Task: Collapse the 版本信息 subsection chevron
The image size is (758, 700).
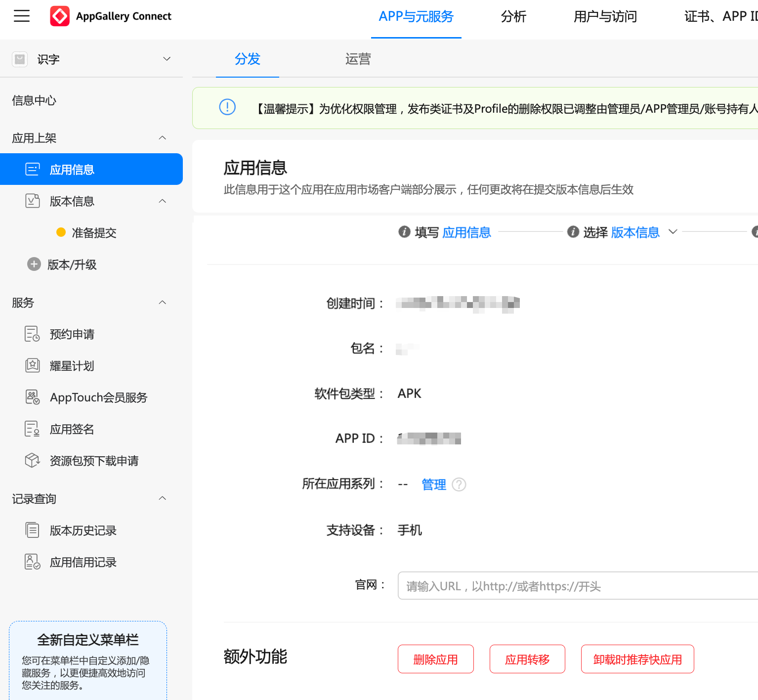Action: coord(163,201)
